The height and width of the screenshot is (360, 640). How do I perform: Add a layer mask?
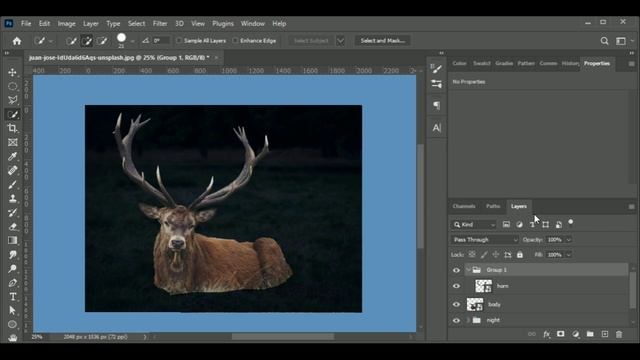[561, 334]
